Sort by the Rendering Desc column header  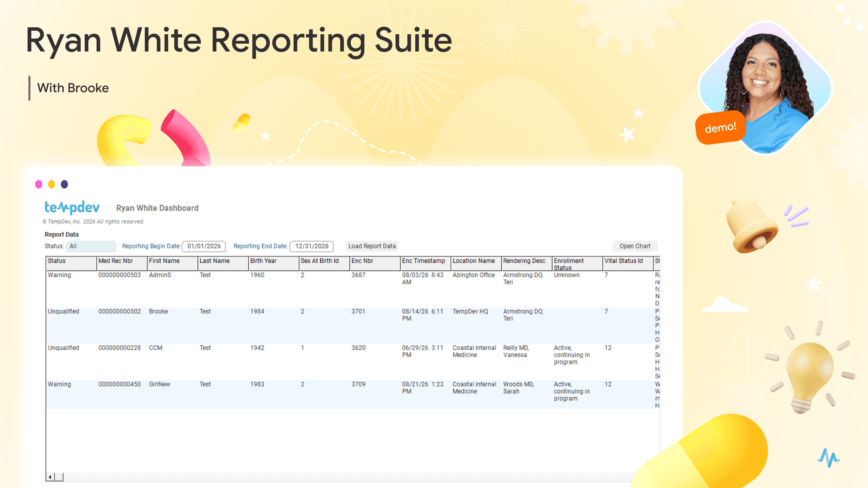point(527,264)
